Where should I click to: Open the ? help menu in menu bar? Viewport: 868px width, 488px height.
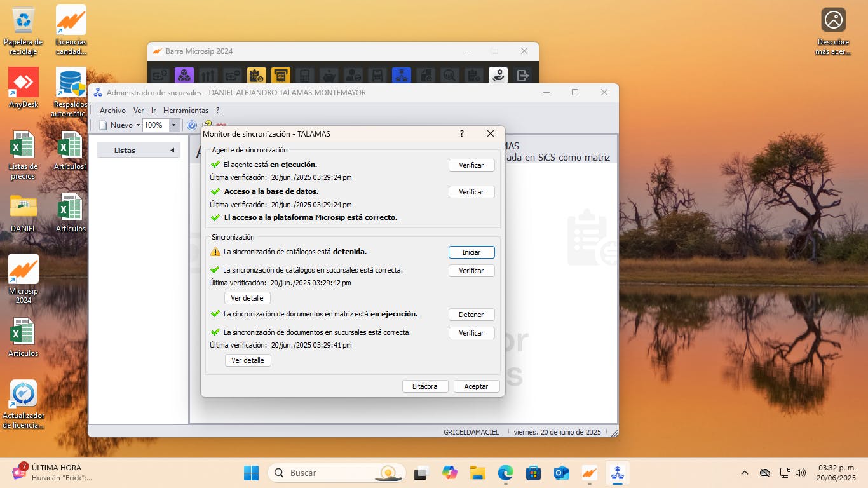tap(217, 111)
